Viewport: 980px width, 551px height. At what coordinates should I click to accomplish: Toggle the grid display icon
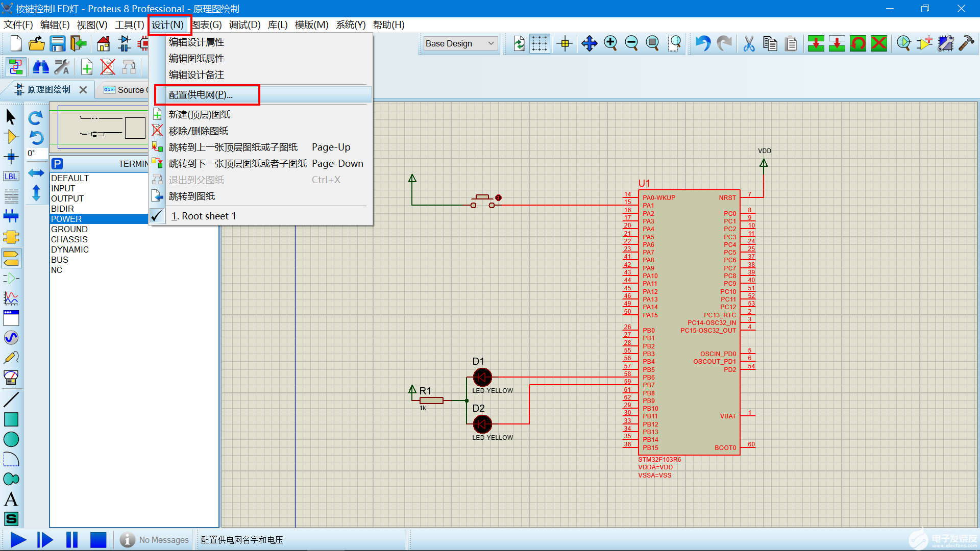tap(540, 44)
